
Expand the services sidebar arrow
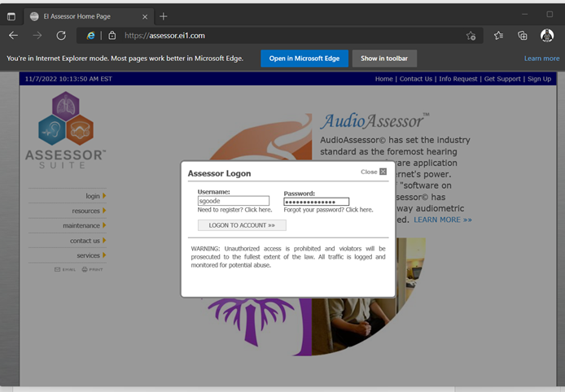104,255
